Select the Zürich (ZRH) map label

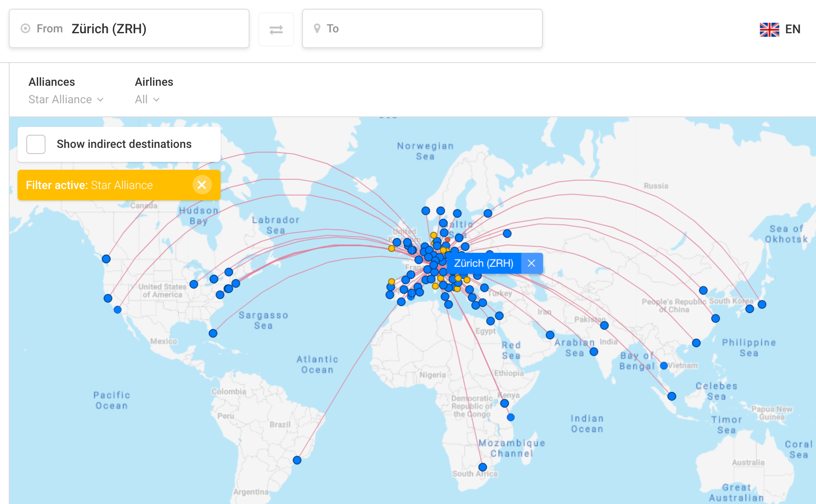pos(483,263)
